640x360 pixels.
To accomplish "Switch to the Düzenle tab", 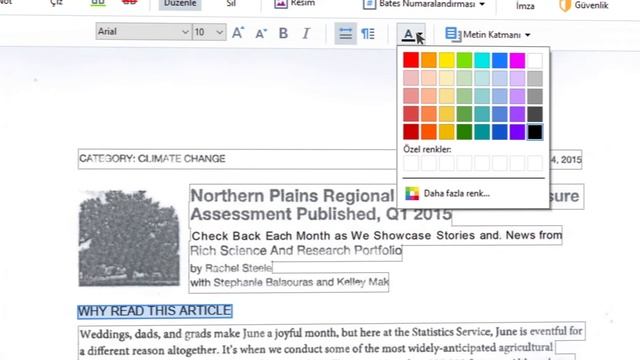I will click(180, 4).
